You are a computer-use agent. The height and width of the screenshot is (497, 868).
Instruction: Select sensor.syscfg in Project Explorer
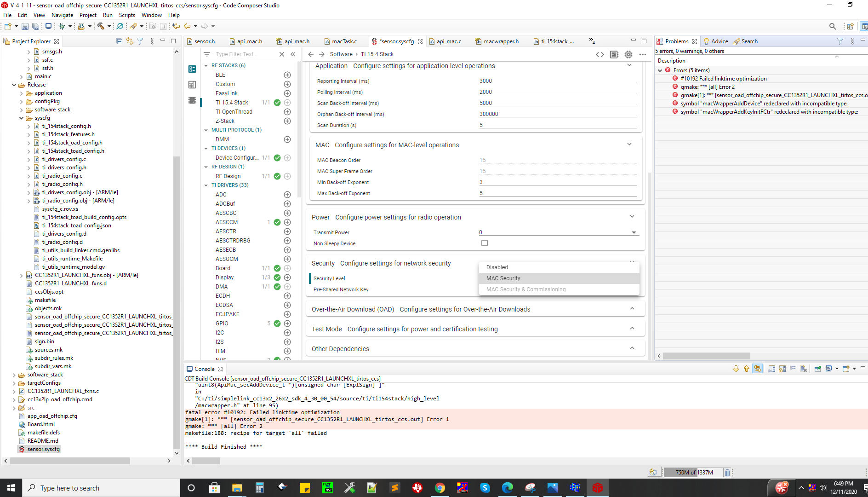tap(43, 449)
